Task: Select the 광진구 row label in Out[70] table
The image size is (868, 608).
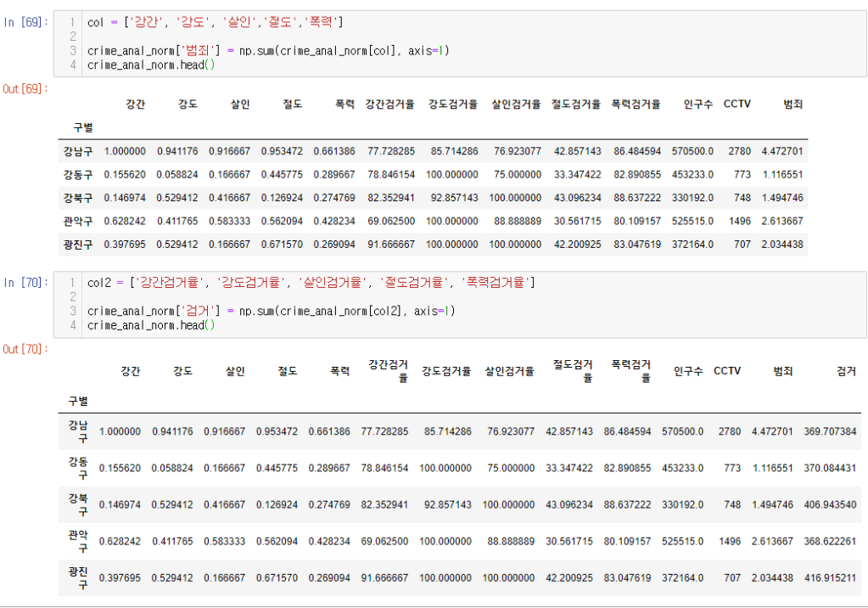Action: (82, 577)
